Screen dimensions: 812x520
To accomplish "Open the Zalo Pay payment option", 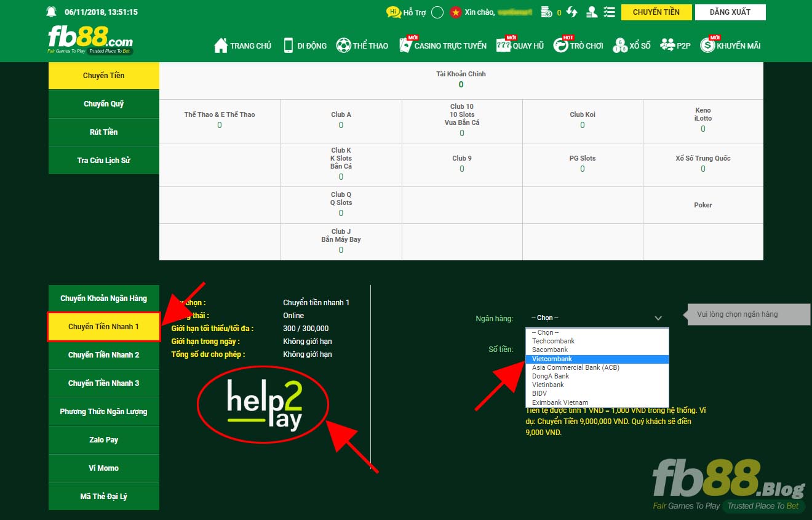I will (x=103, y=440).
